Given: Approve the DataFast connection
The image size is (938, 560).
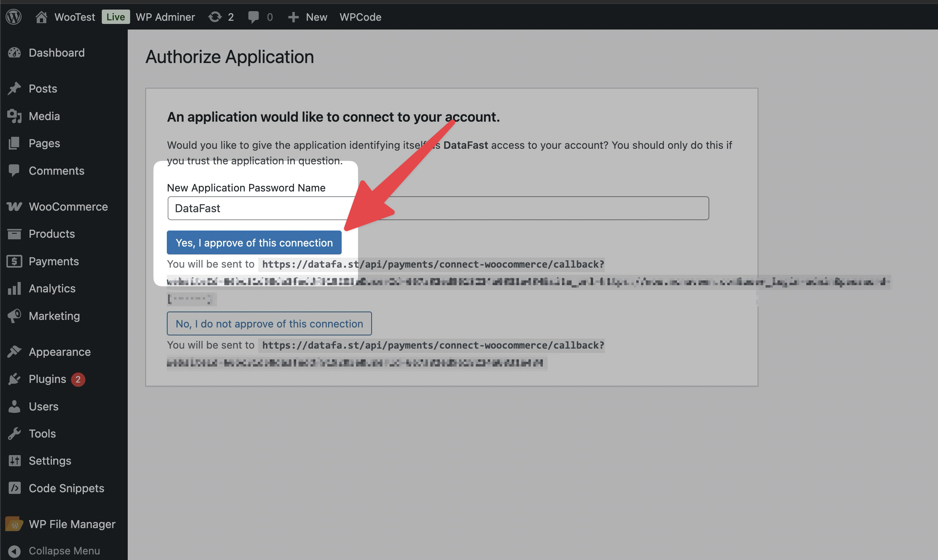Looking at the screenshot, I should coord(254,243).
